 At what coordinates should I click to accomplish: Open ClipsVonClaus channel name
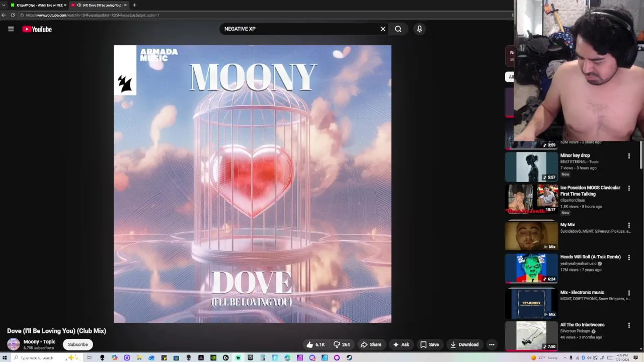coord(573,200)
